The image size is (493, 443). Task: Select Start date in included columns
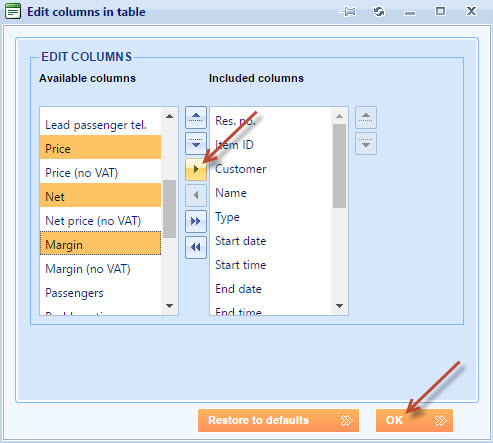point(271,241)
